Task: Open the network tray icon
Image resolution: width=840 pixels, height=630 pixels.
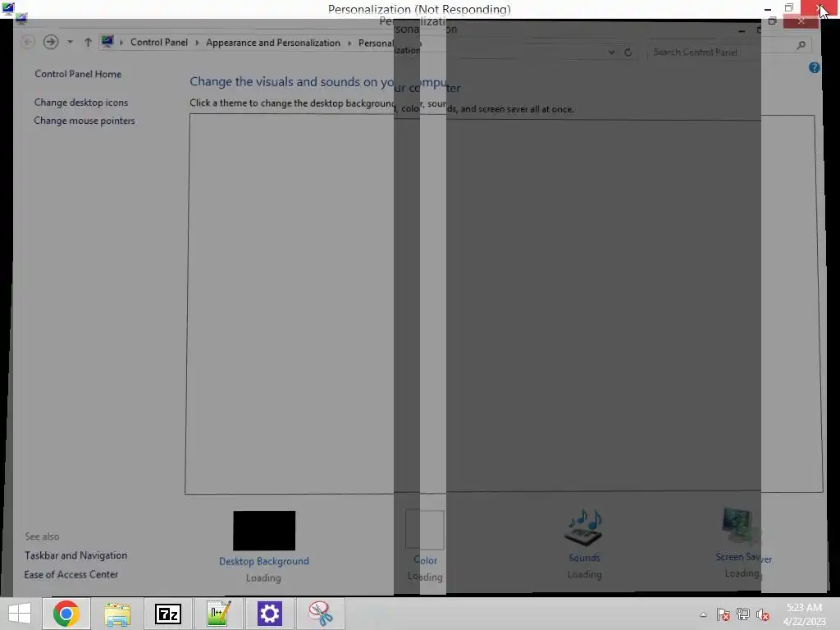Action: coord(743,614)
